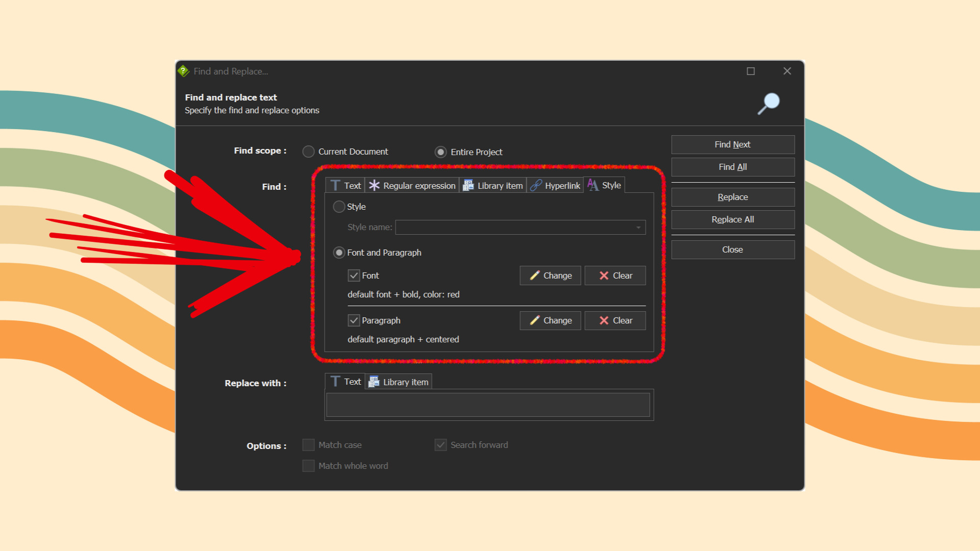
Task: Enable the Paragraph checkbox
Action: click(353, 319)
